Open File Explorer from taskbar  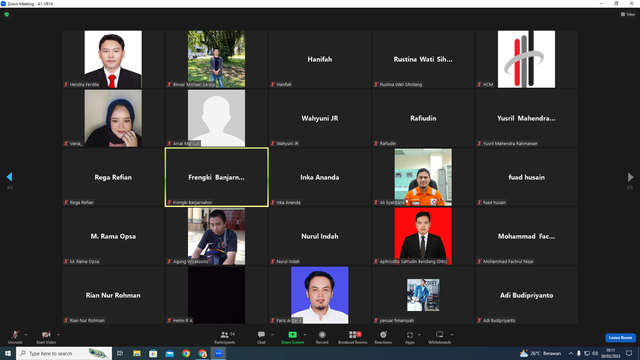[x=137, y=353]
